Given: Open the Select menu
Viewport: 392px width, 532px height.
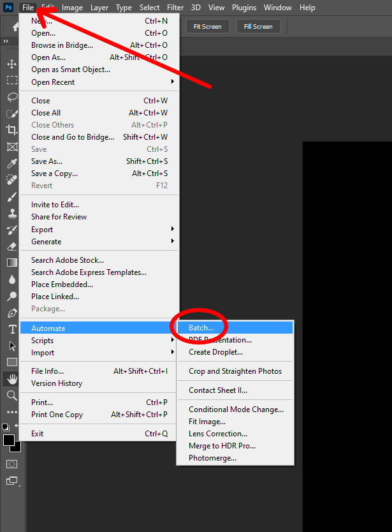Looking at the screenshot, I should pyautogui.click(x=149, y=8).
